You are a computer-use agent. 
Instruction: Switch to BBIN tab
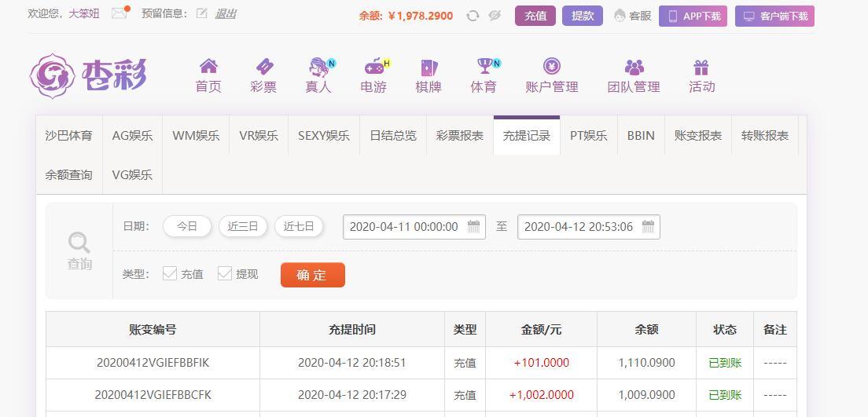(x=641, y=136)
